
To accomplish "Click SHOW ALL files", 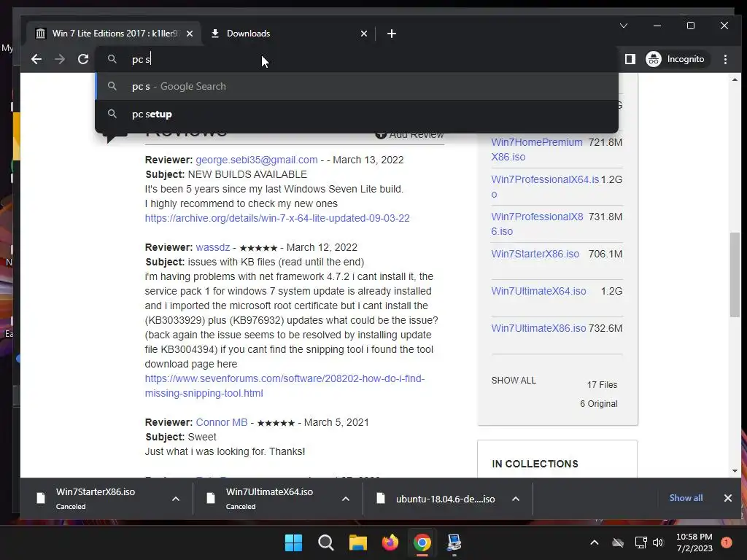I will point(514,381).
